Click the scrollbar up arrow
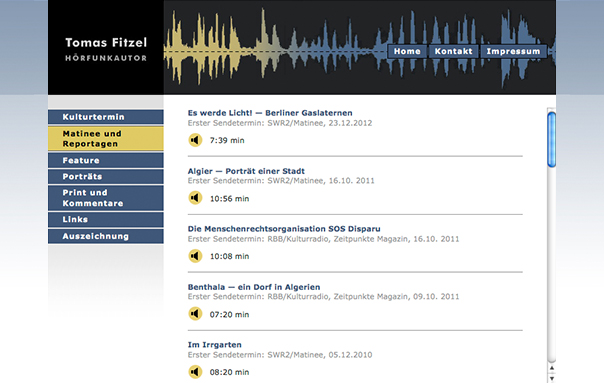 (552, 368)
